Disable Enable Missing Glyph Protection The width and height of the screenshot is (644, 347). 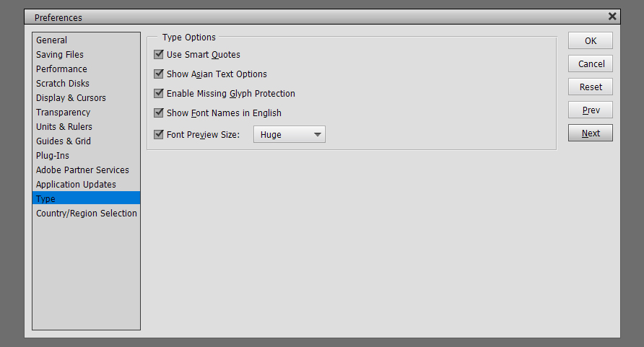pos(159,93)
